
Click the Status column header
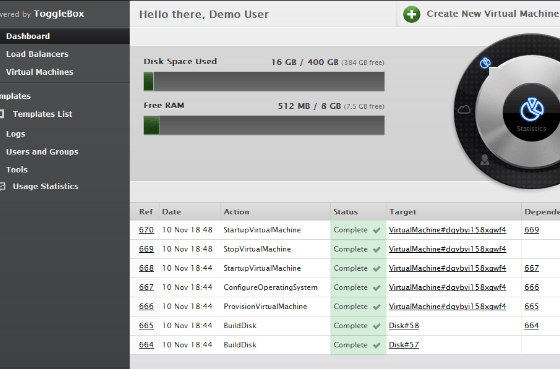coord(345,212)
